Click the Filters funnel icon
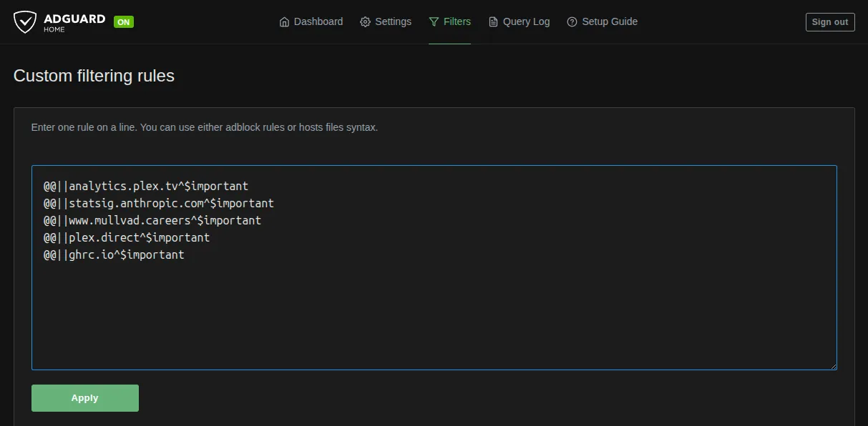Viewport: 868px width, 426px height. pos(434,21)
